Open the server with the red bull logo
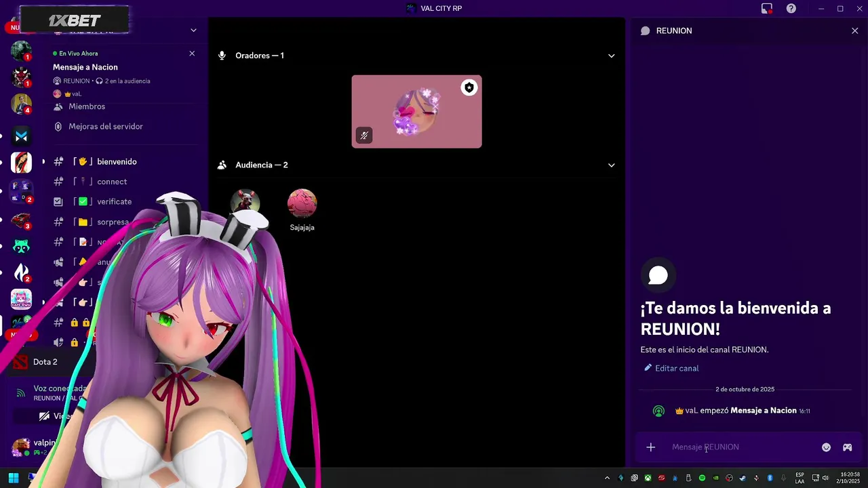Image resolution: width=868 pixels, height=488 pixels. [21, 77]
